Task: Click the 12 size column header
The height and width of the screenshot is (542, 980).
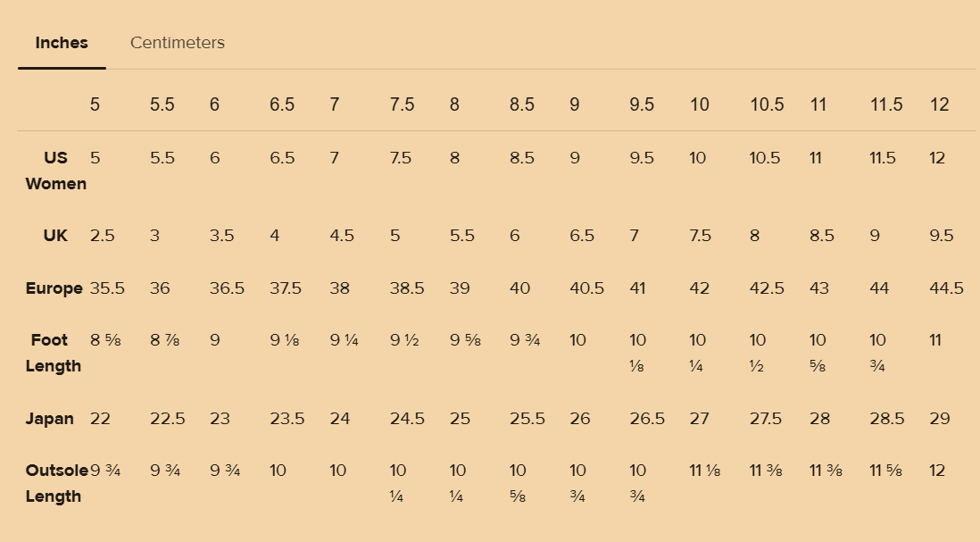Action: click(x=939, y=104)
